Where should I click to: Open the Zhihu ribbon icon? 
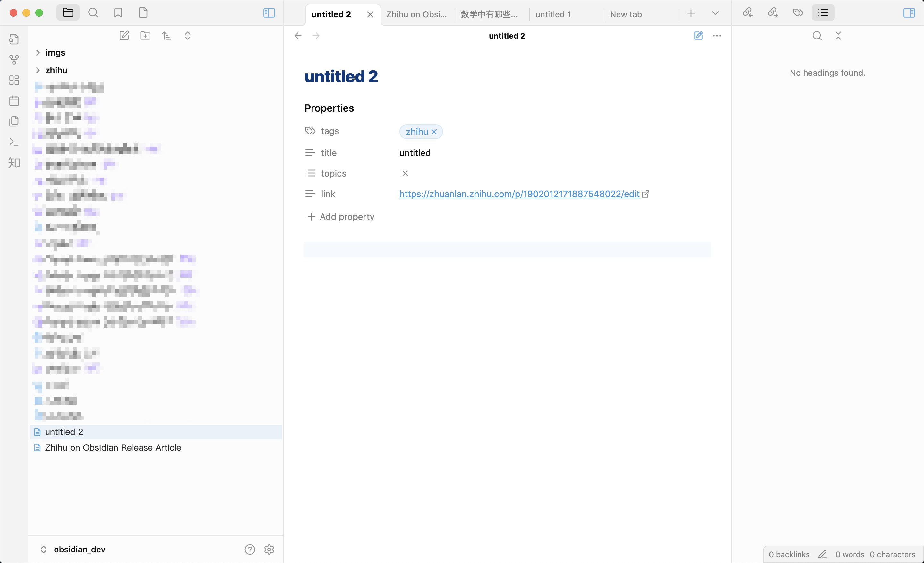pyautogui.click(x=14, y=162)
